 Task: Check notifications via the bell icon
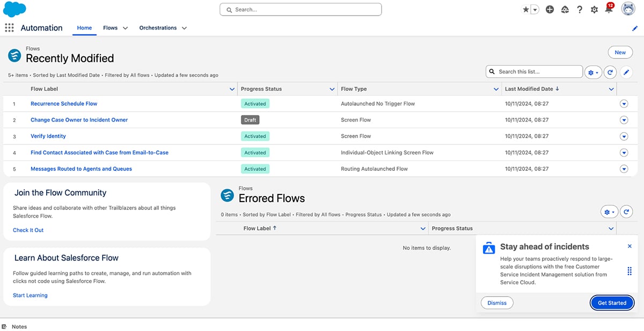tap(609, 9)
